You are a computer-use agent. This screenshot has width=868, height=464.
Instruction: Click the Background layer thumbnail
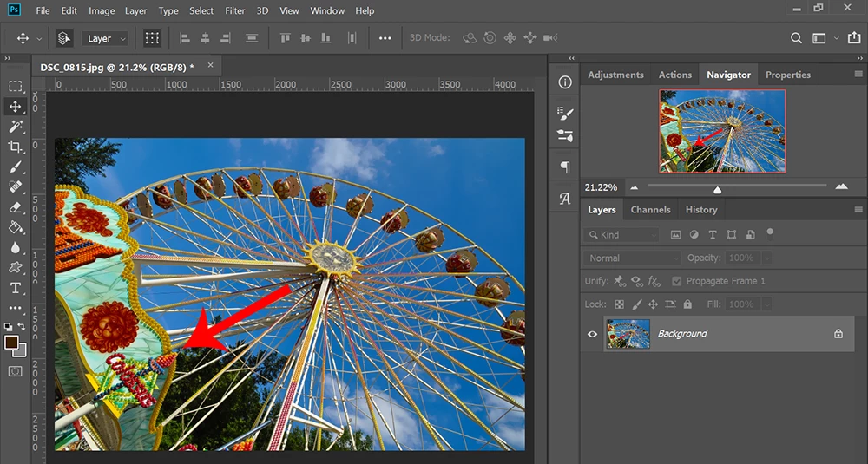628,334
